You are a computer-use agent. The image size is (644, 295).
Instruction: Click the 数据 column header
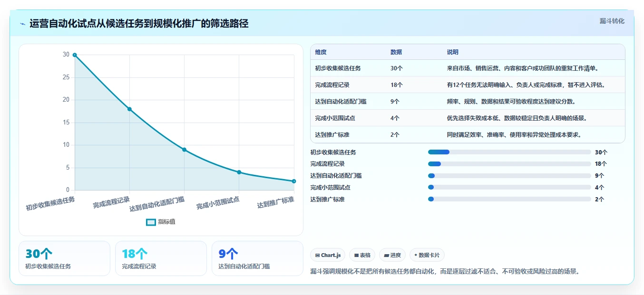[396, 52]
